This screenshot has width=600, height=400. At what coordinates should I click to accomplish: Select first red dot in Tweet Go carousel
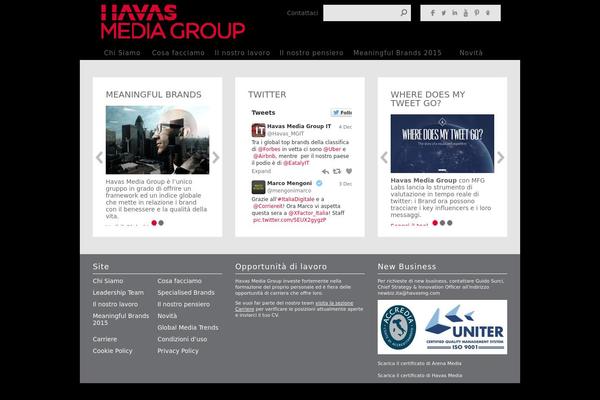pos(435,223)
